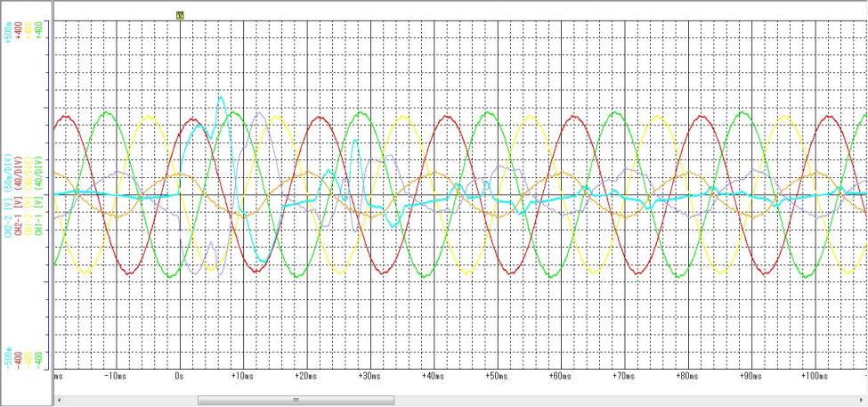Click the yellow trigger position marker
Screen dimensions: 868x407
[180, 15]
